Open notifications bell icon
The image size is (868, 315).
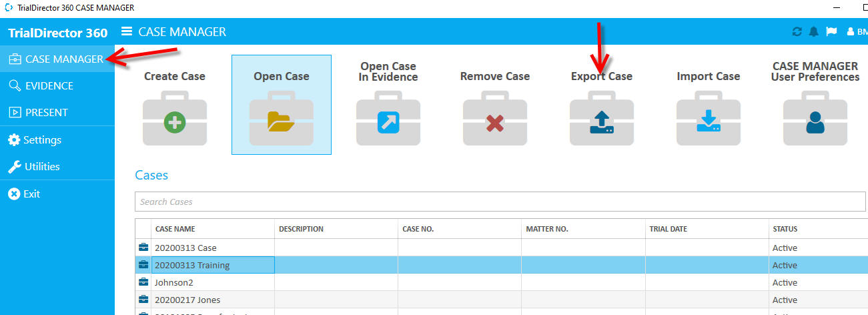(x=814, y=31)
